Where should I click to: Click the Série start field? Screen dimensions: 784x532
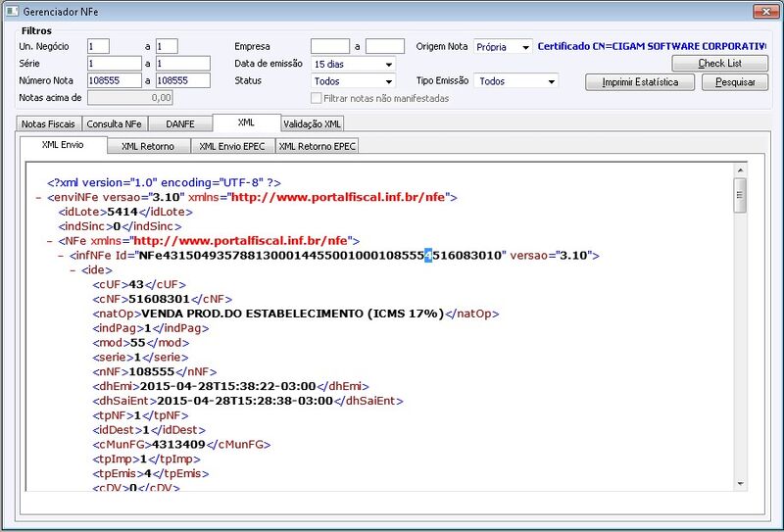[x=115, y=64]
